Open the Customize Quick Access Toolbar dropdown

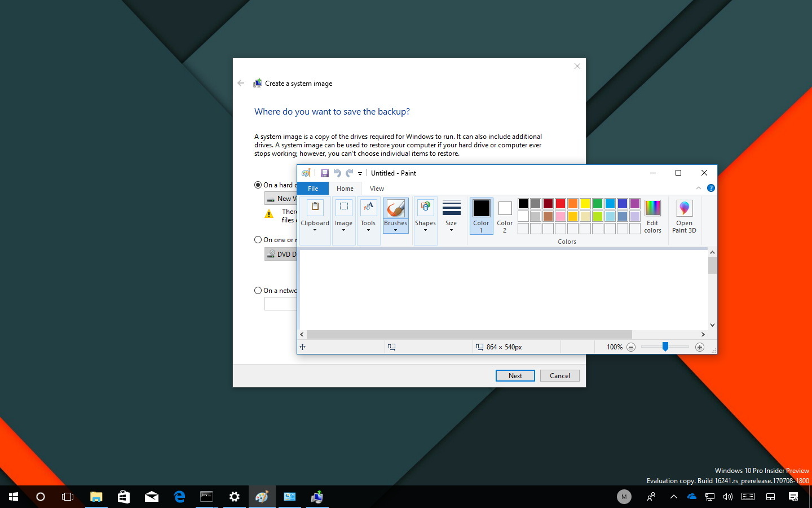click(360, 174)
